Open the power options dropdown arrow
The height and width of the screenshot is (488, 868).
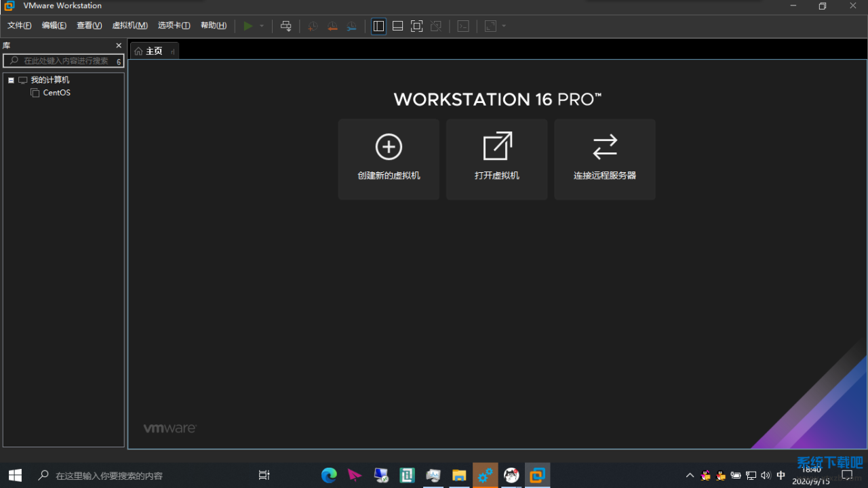262,26
